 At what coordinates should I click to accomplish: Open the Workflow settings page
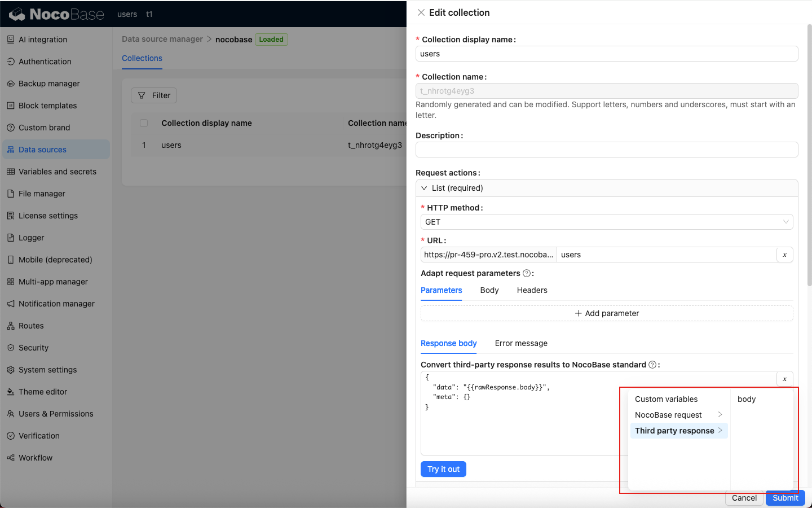pyautogui.click(x=35, y=458)
